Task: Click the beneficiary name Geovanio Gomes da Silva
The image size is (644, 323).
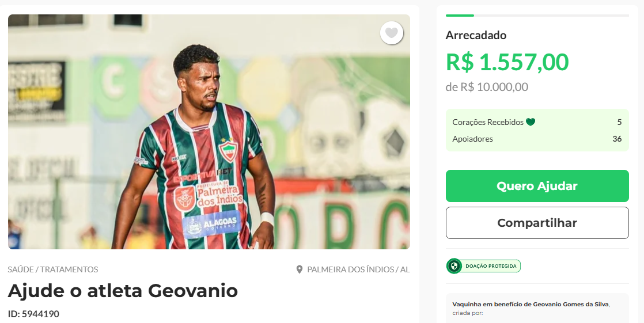Action: pos(571,304)
